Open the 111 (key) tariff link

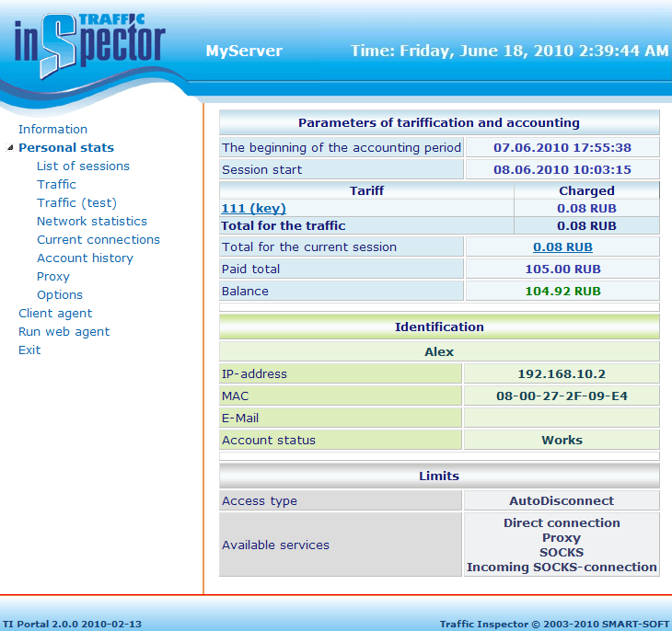point(253,209)
